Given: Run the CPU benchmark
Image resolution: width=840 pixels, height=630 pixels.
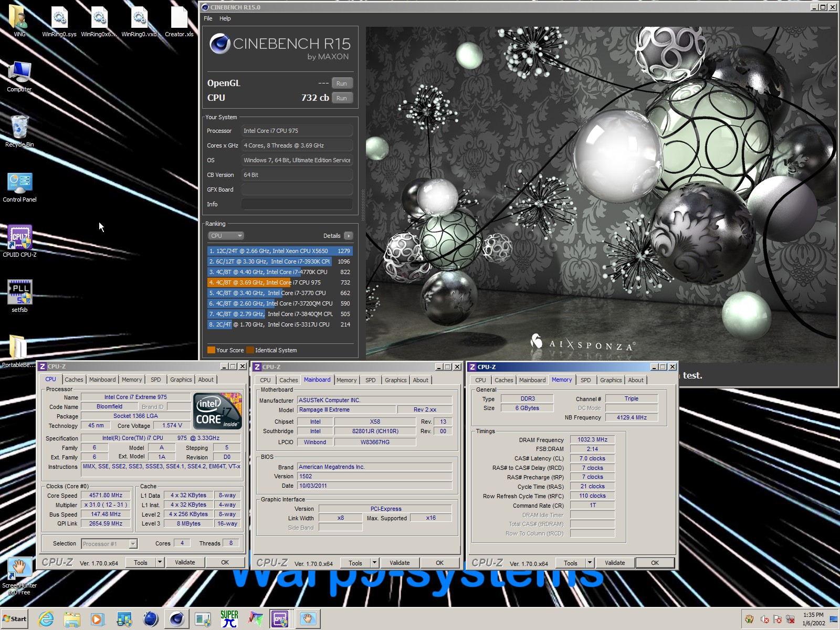Looking at the screenshot, I should coord(342,98).
